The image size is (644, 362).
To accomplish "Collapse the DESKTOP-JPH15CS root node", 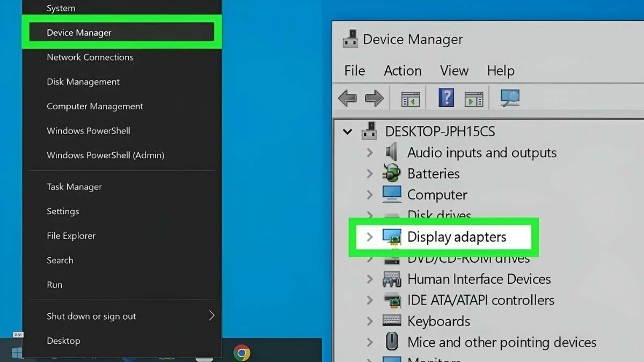I will [348, 131].
